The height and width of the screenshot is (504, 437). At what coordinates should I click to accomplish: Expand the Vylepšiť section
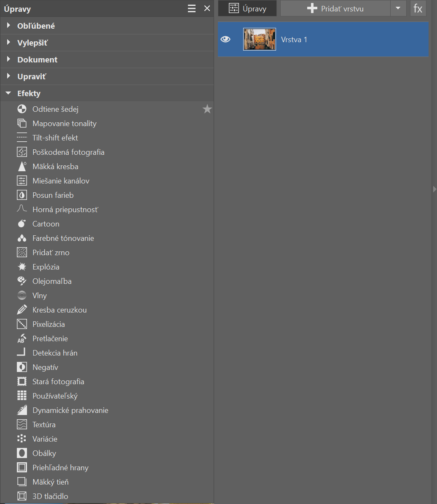coord(9,43)
